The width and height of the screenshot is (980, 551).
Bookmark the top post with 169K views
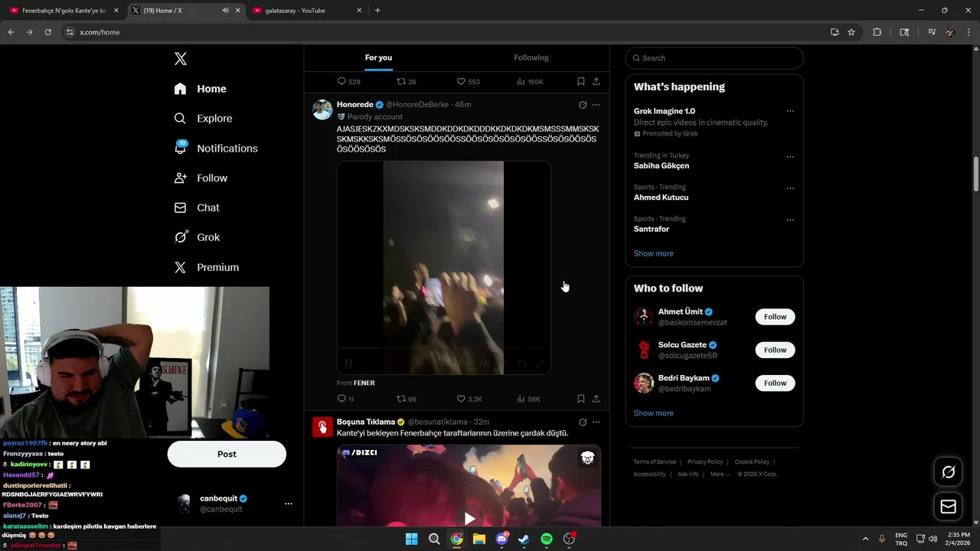click(x=581, y=81)
